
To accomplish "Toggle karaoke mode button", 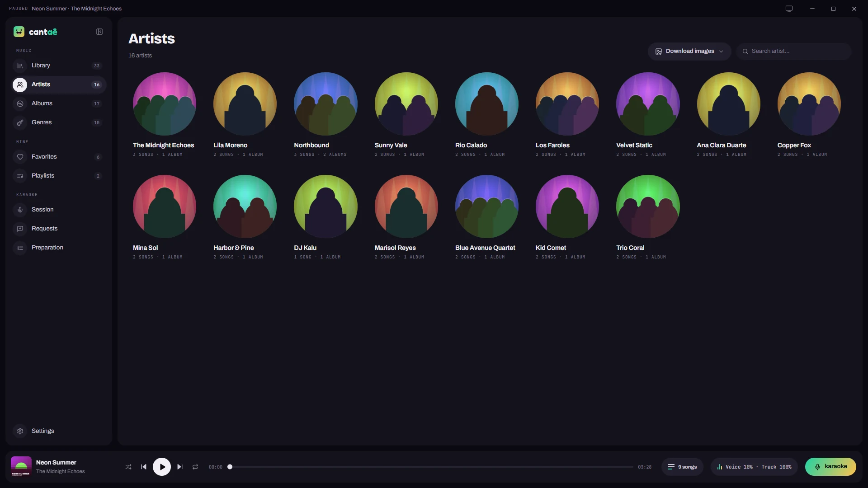I will tap(830, 467).
